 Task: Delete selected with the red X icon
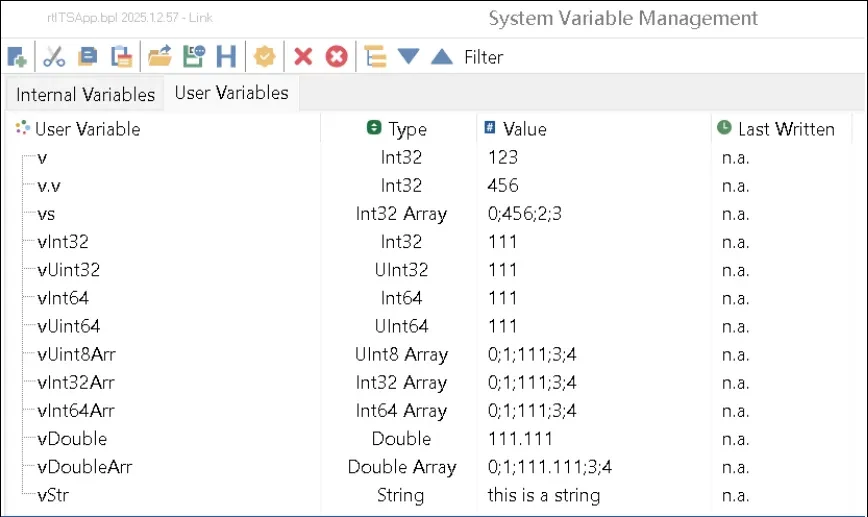click(303, 57)
